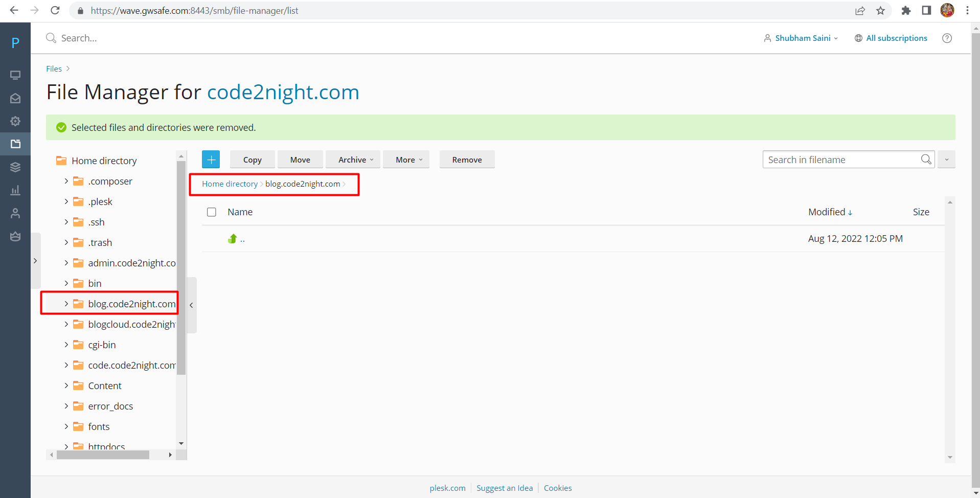Viewport: 980px width, 498px height.
Task: Expand the .composer folder
Action: click(x=66, y=181)
